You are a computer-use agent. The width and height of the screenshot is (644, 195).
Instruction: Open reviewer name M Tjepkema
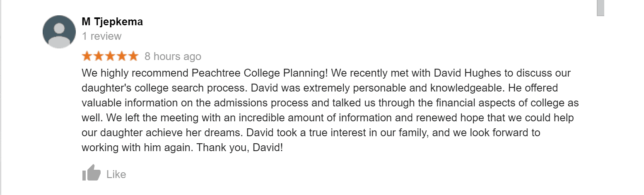(112, 22)
